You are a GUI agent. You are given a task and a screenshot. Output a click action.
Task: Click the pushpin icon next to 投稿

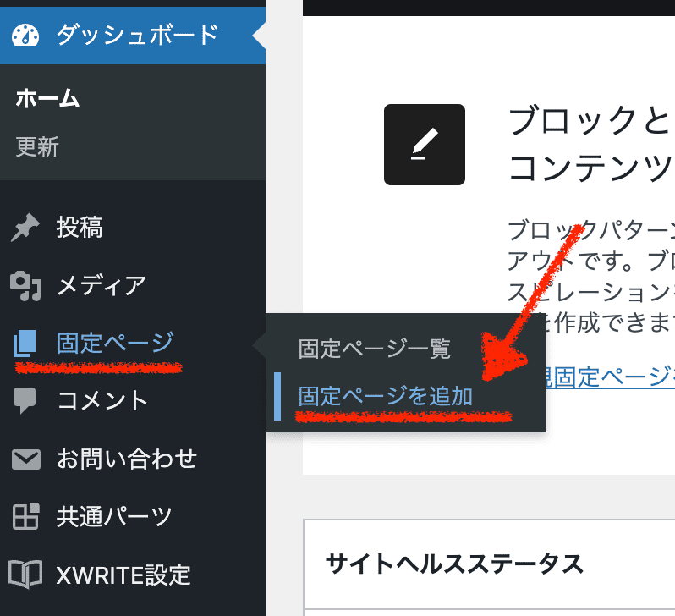(x=25, y=227)
